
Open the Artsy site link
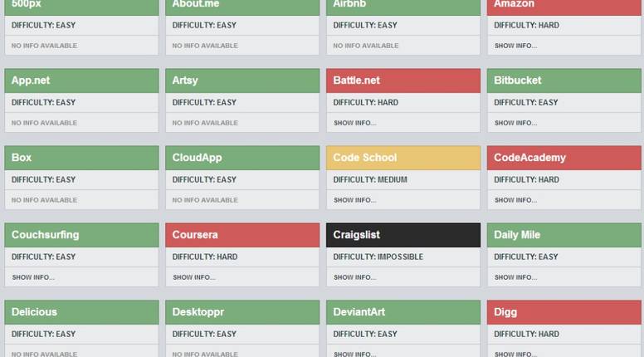point(185,81)
